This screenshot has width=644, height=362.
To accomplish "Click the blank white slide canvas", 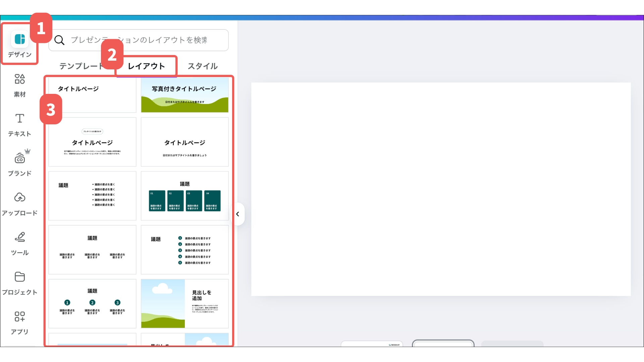I will [441, 189].
